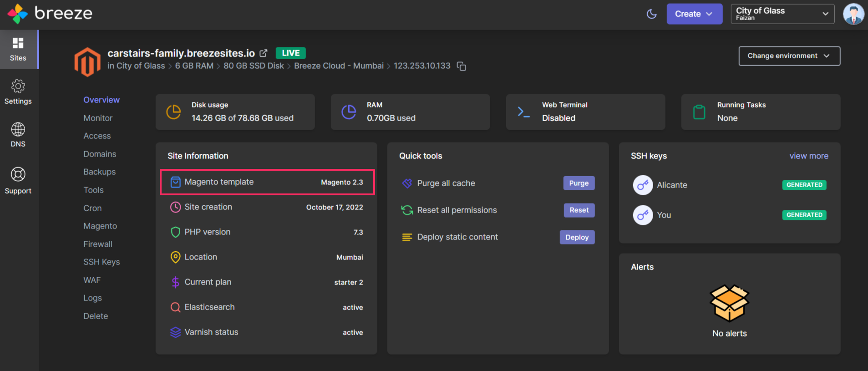Open SSH keys view more link

(809, 156)
